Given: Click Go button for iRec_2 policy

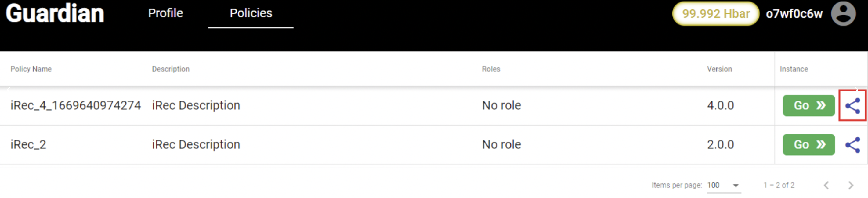Looking at the screenshot, I should (x=808, y=145).
